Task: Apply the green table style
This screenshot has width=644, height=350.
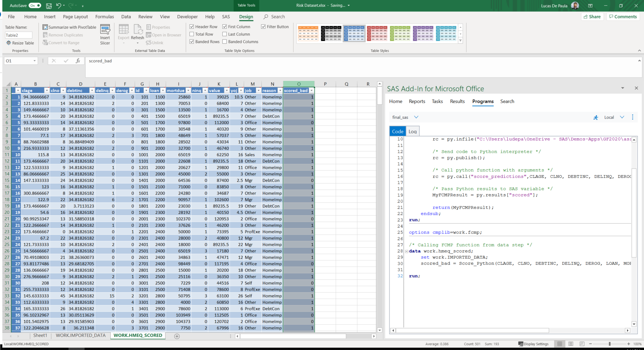Action: (400, 33)
